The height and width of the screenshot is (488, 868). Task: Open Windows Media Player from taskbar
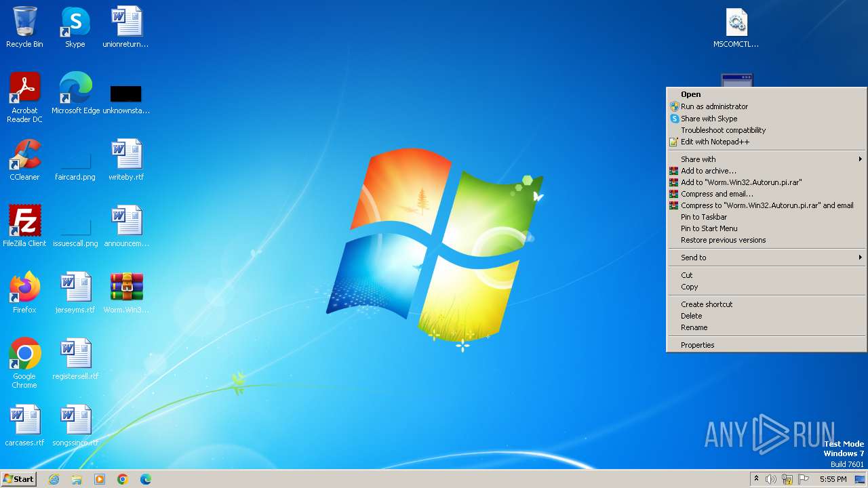coord(100,479)
